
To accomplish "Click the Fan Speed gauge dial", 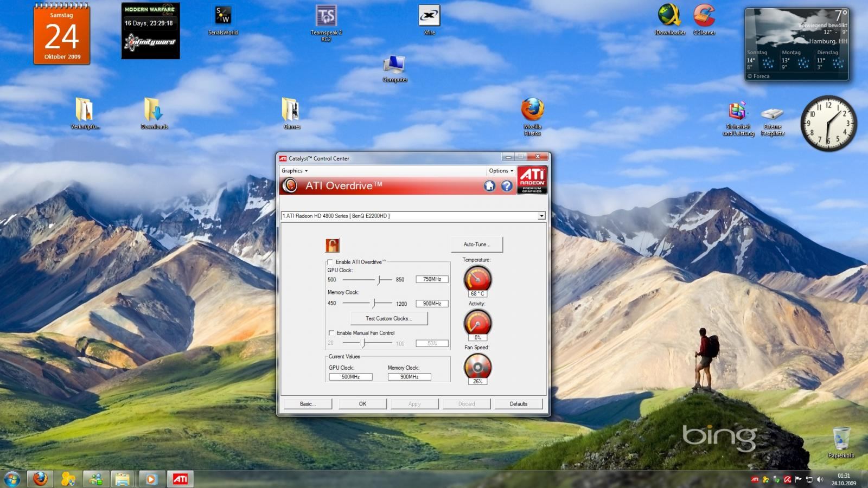I will coord(477,367).
